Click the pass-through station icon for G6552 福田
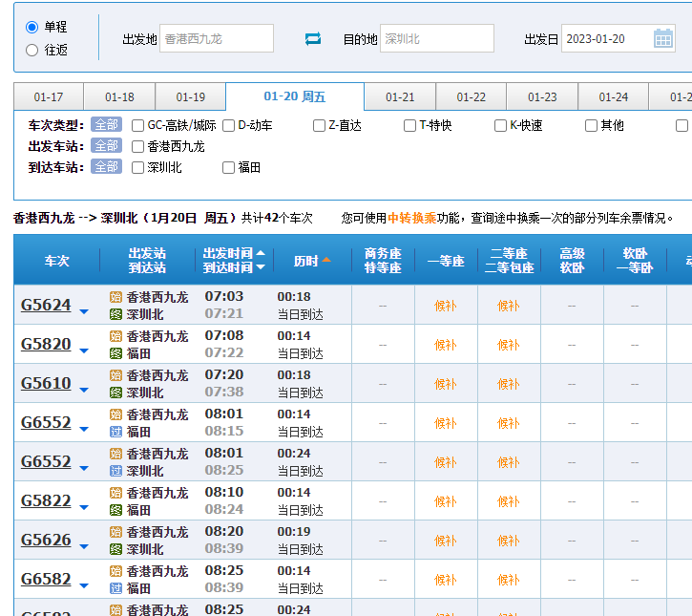The width and height of the screenshot is (692, 616). click(116, 432)
